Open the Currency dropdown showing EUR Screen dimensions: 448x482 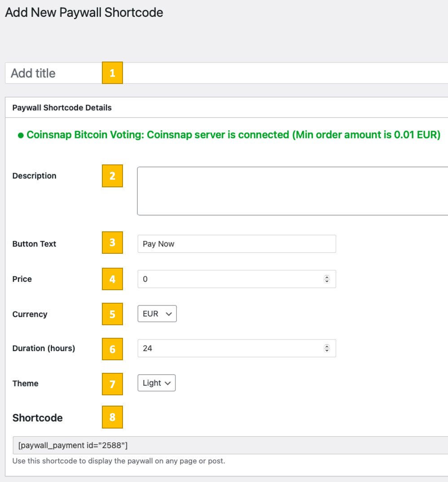[x=157, y=314]
